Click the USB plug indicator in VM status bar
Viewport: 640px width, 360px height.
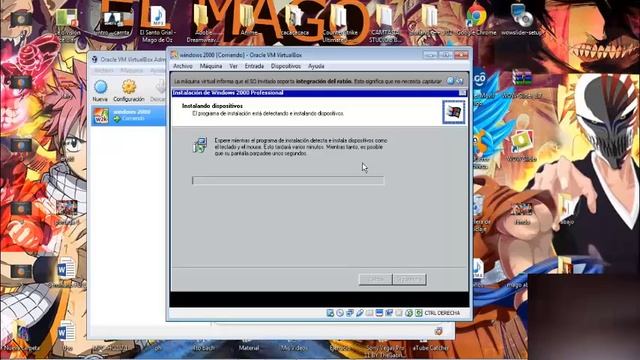[360, 313]
